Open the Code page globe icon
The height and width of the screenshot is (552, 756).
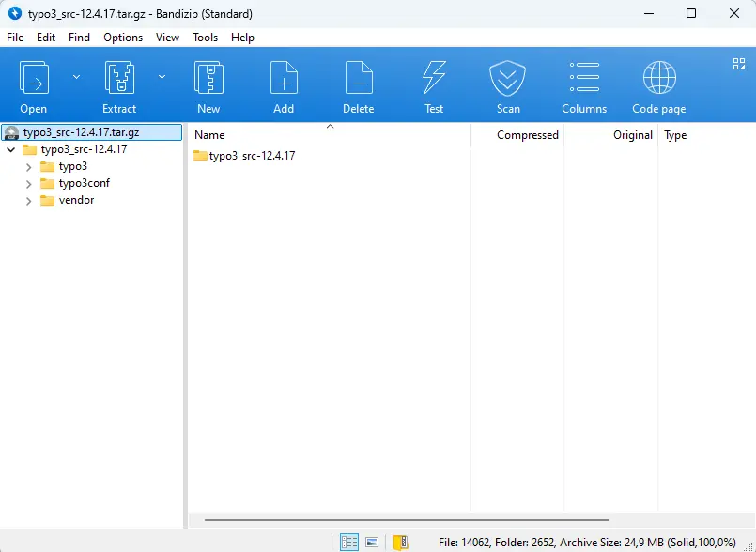[658, 84]
